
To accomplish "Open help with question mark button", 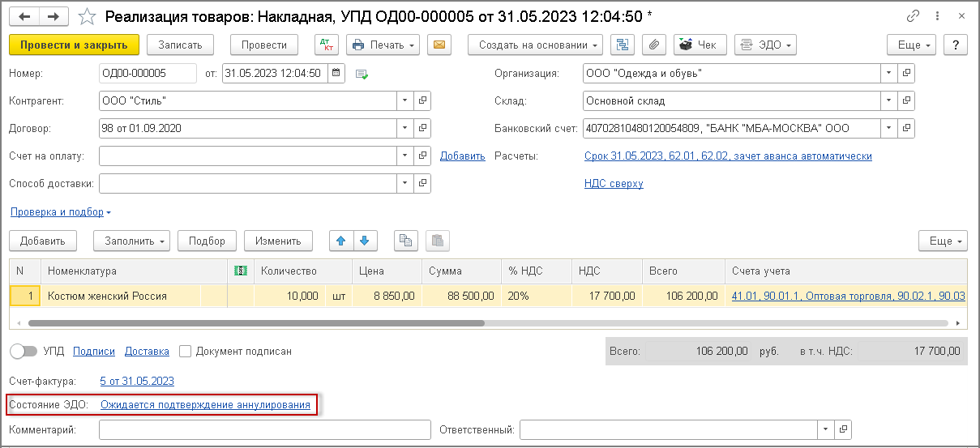I will (956, 45).
